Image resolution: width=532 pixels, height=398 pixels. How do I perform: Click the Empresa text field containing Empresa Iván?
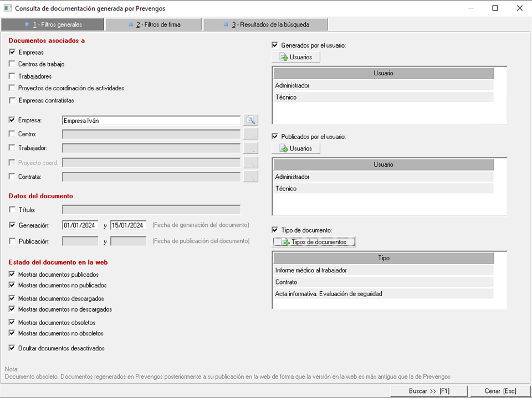point(151,120)
